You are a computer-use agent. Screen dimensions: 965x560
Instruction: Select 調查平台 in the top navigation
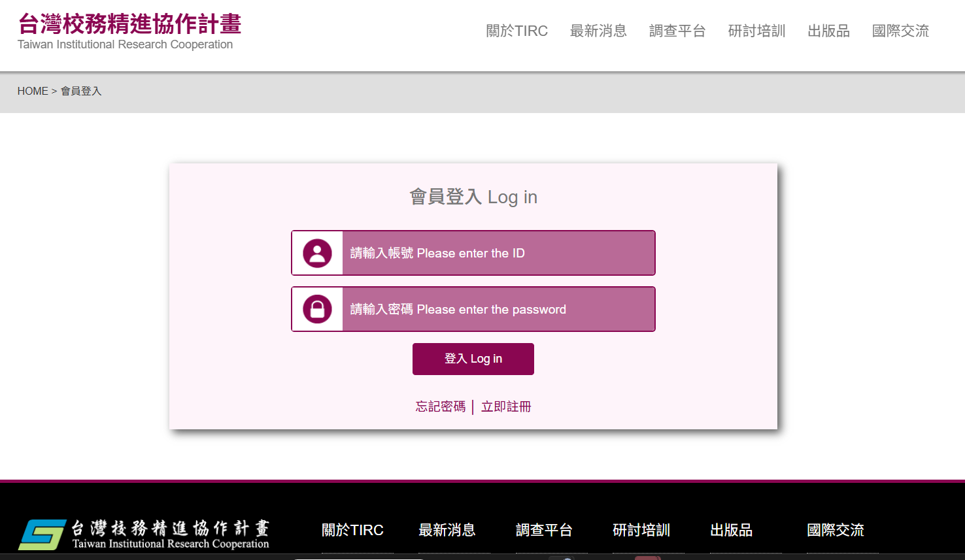click(677, 31)
